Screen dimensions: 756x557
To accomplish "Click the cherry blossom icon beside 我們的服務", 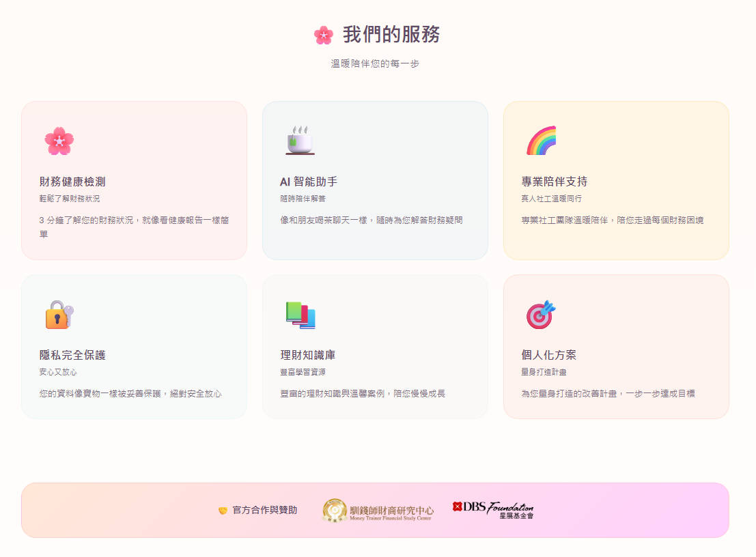I will pos(323,35).
